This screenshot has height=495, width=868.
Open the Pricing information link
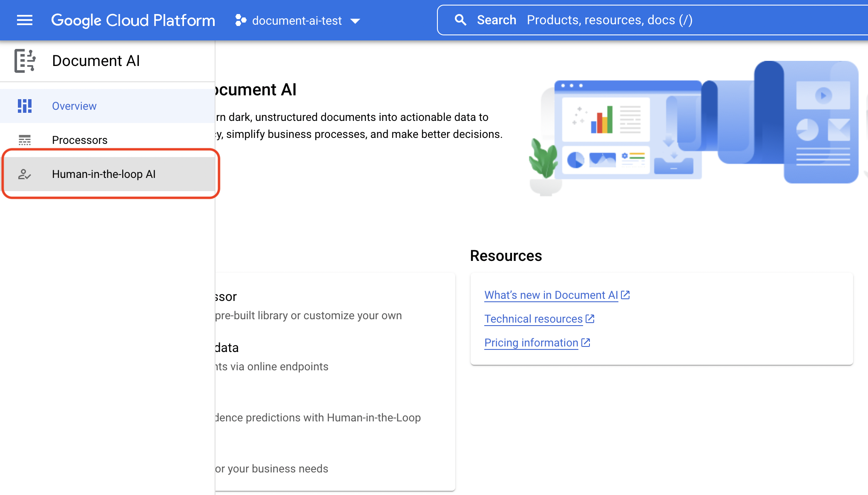click(x=531, y=343)
